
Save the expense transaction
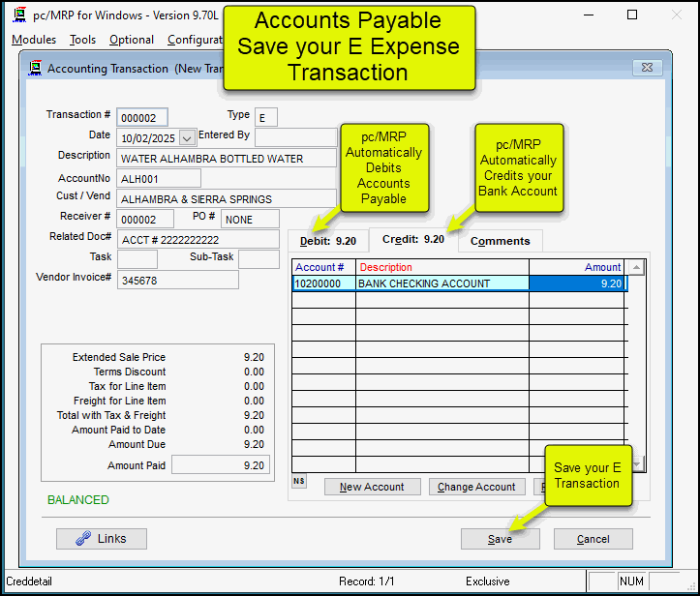pos(500,539)
